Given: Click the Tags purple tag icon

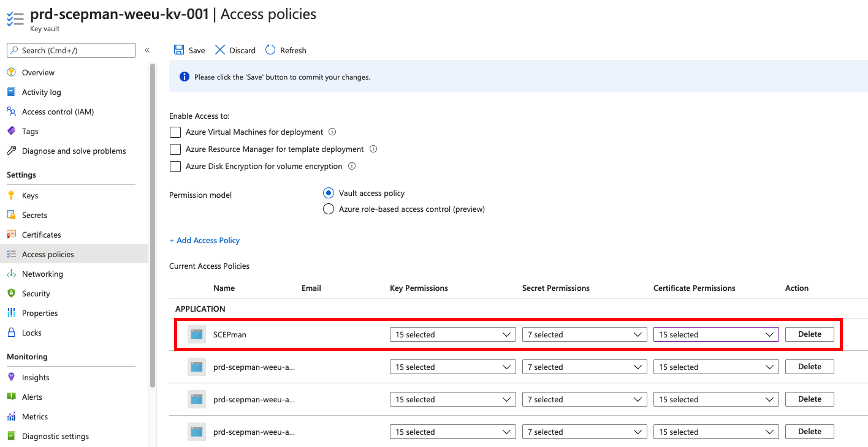Looking at the screenshot, I should point(11,131).
